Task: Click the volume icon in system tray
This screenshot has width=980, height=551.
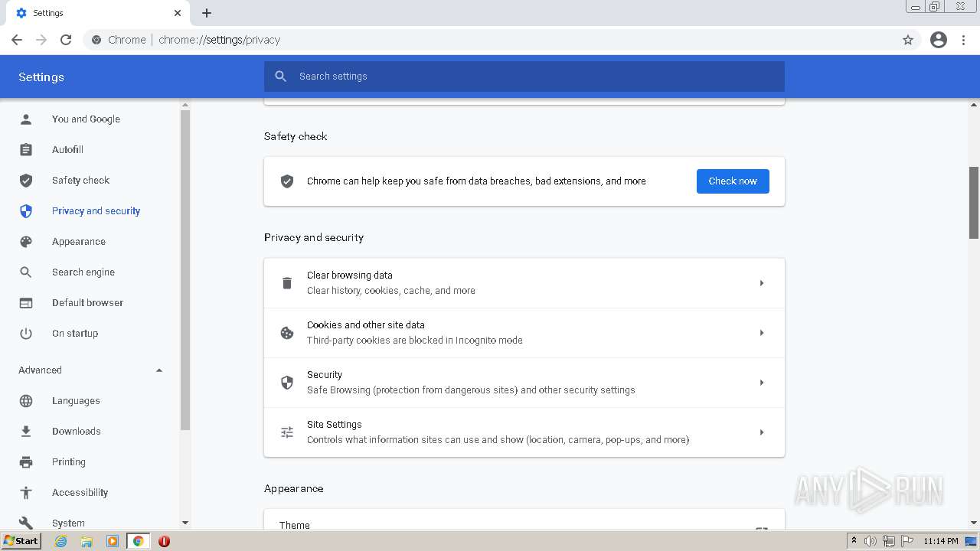Action: pos(871,541)
